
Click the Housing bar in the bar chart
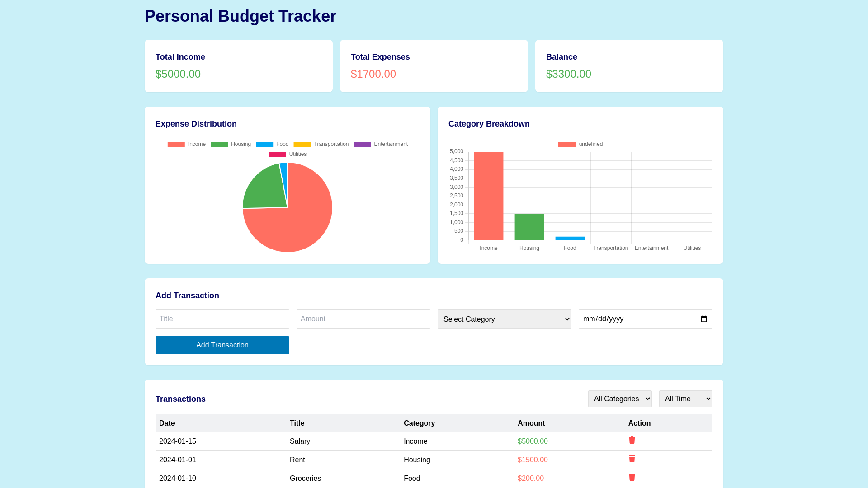529,227
